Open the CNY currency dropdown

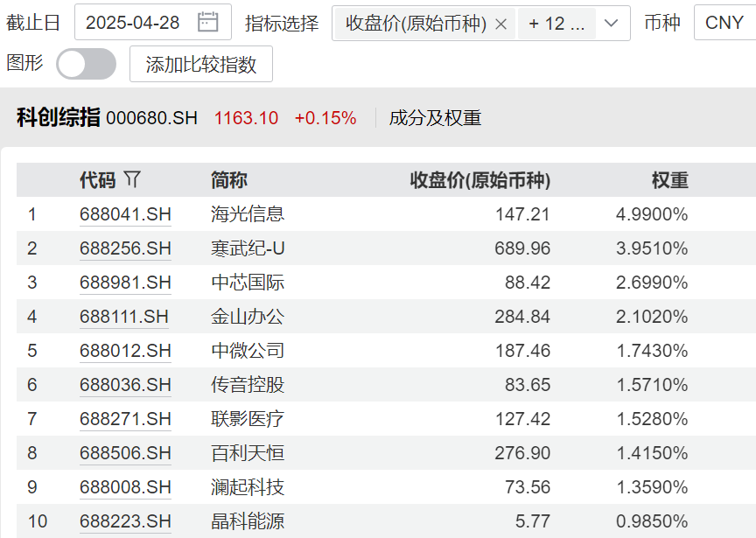coord(724,22)
